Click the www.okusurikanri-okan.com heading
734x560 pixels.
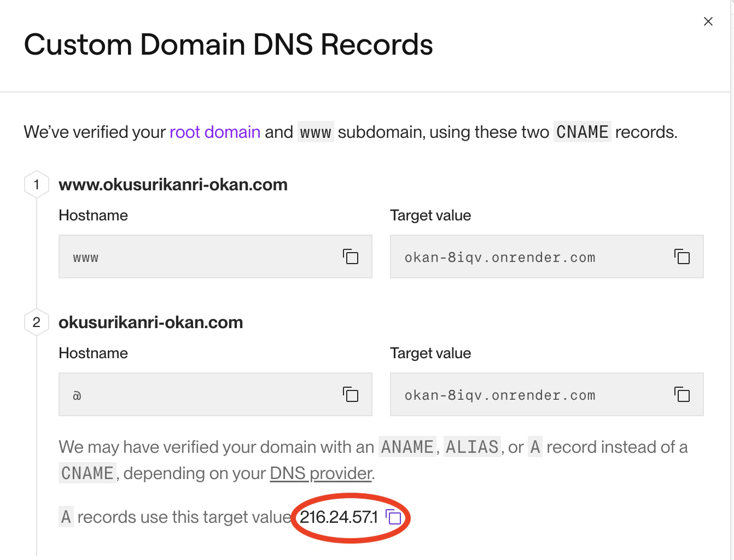click(x=173, y=184)
